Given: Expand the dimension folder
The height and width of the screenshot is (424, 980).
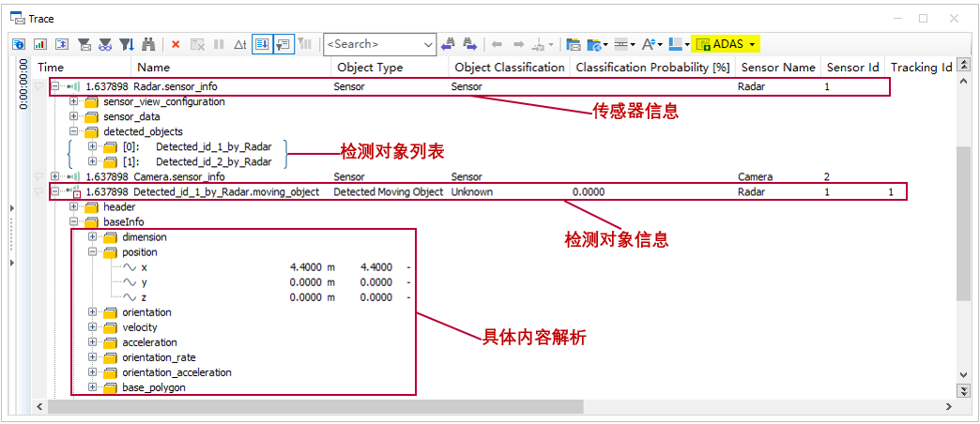Looking at the screenshot, I should click(x=93, y=237).
